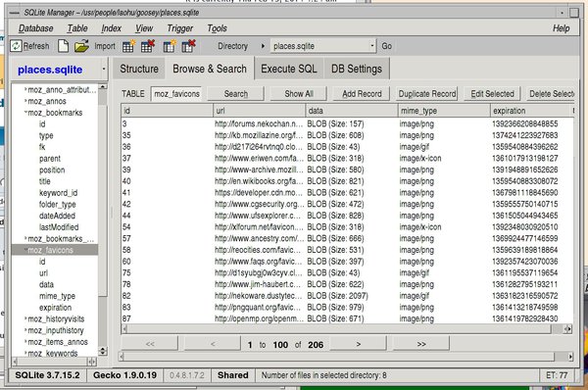Click the BLOB (Size: 2097) data cell
This screenshot has height=390, width=588.
pos(337,296)
